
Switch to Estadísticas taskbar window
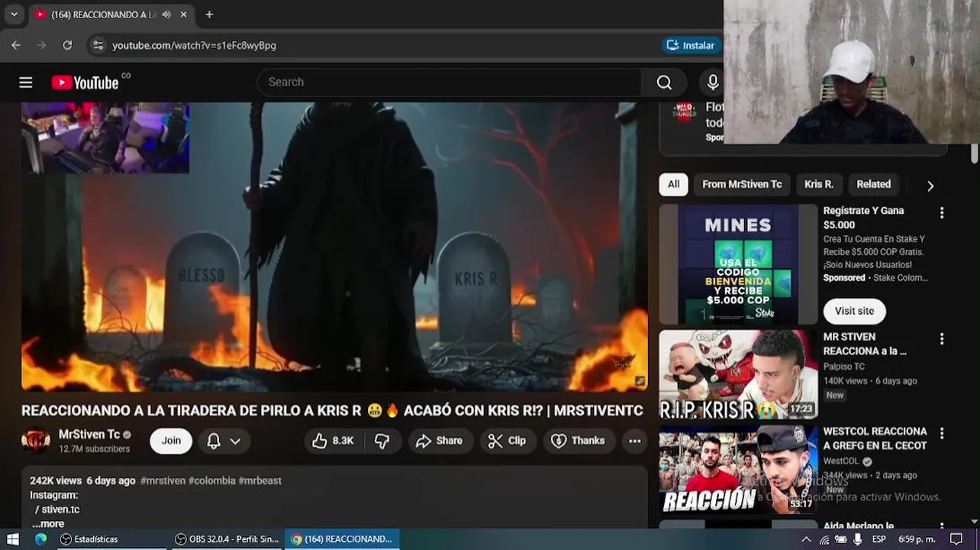111,539
